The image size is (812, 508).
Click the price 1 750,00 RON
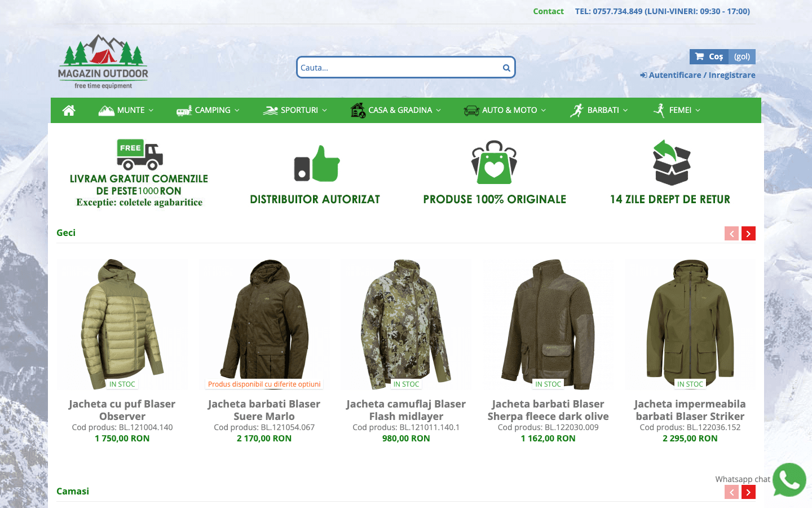pyautogui.click(x=122, y=439)
